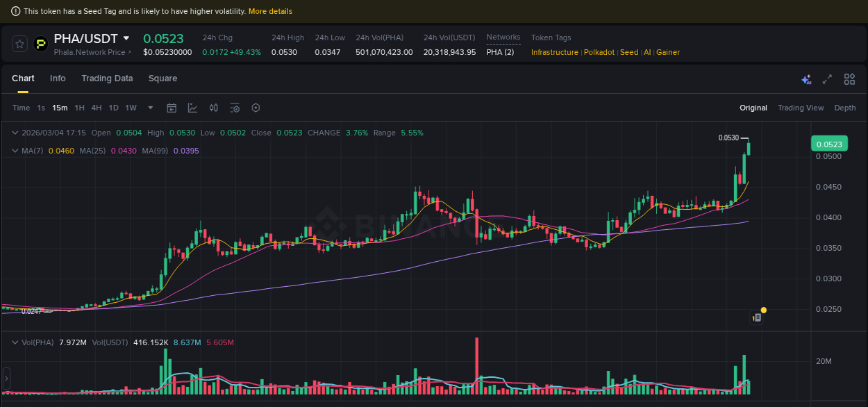The width and height of the screenshot is (868, 407).
Task: Open the chart layout grid icon
Action: pyautogui.click(x=849, y=79)
